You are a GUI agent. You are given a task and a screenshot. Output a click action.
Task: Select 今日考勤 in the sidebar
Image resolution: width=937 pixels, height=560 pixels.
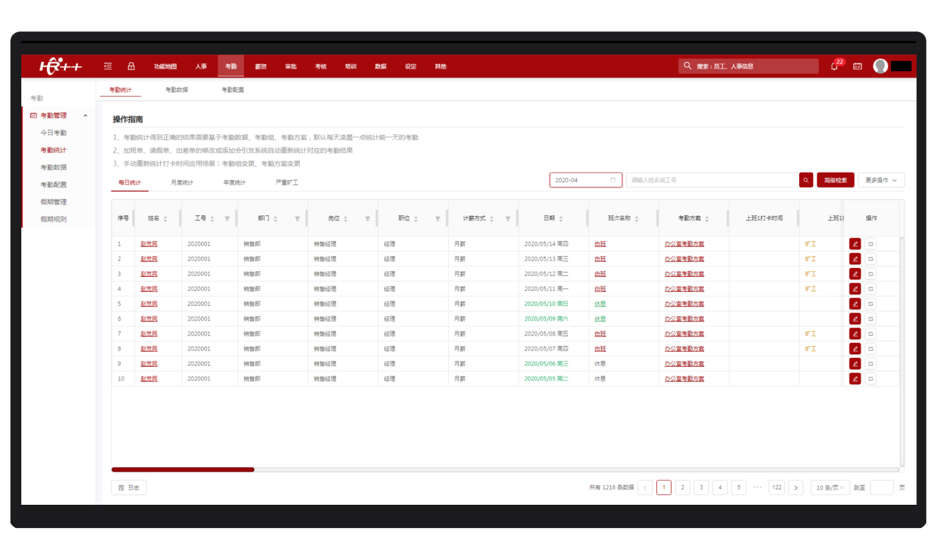53,133
